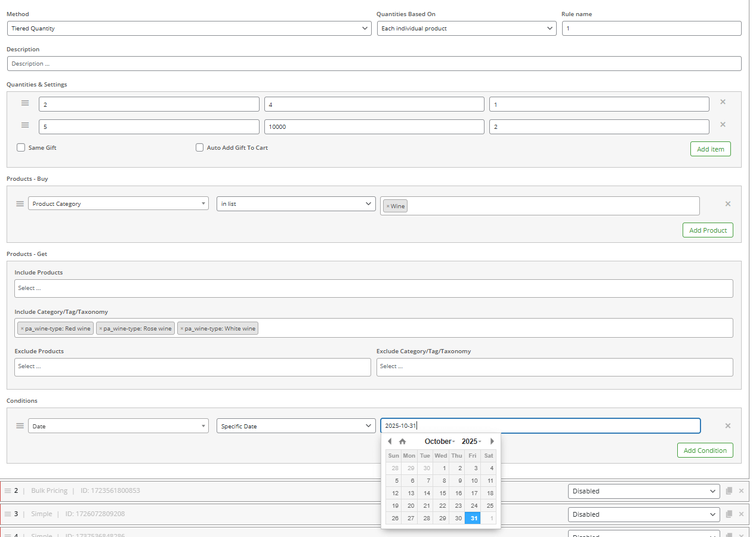
Task: Delete rule 3 Simple
Action: tap(741, 514)
